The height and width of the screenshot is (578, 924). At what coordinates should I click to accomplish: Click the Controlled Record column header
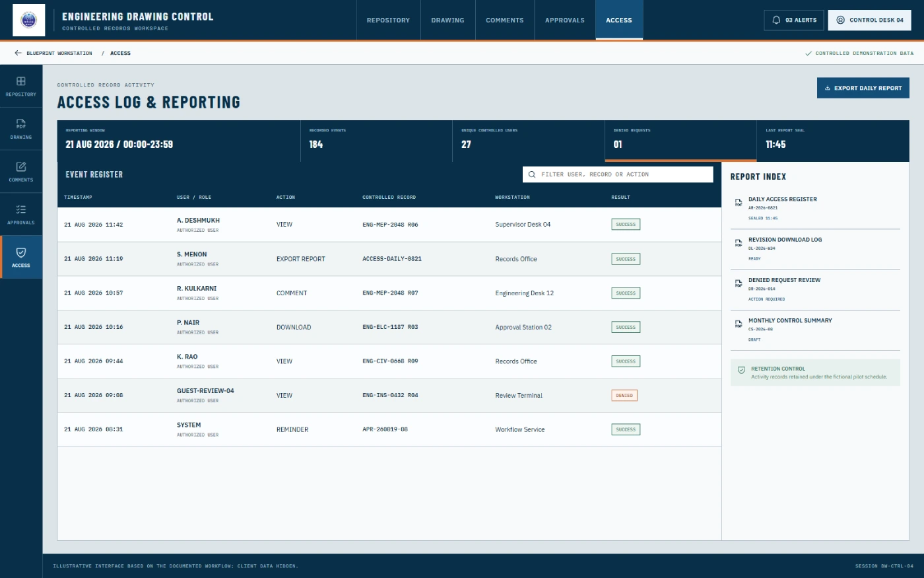389,197
